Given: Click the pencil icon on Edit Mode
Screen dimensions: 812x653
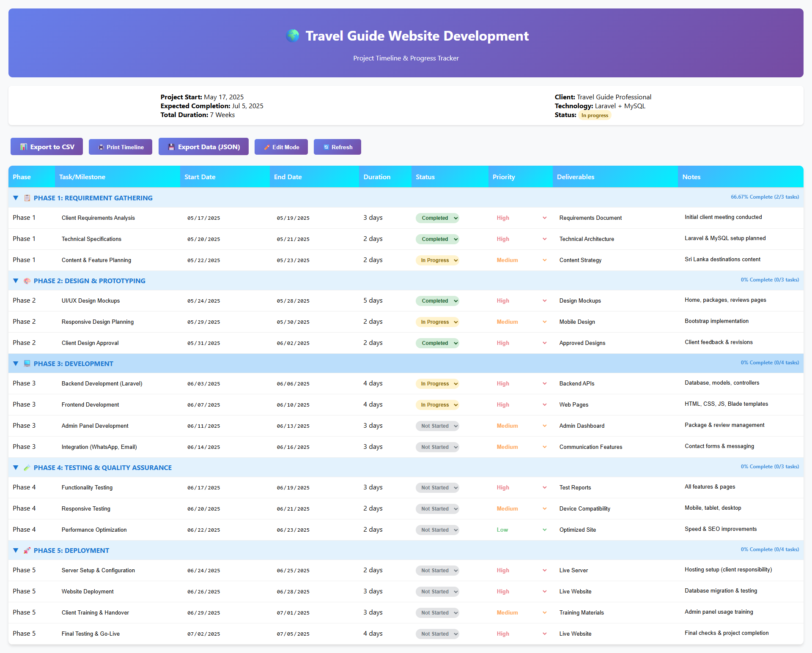Looking at the screenshot, I should click(267, 147).
